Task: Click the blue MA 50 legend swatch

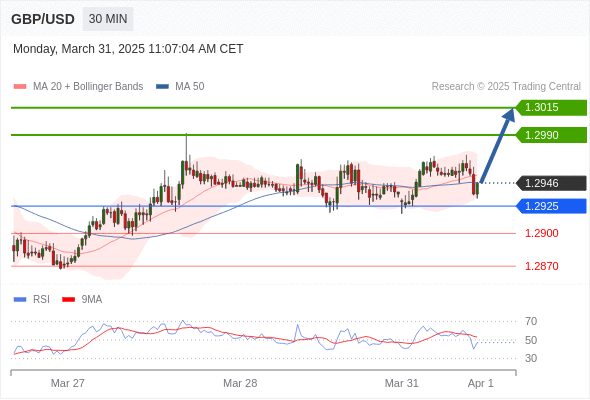Action: click(x=162, y=87)
